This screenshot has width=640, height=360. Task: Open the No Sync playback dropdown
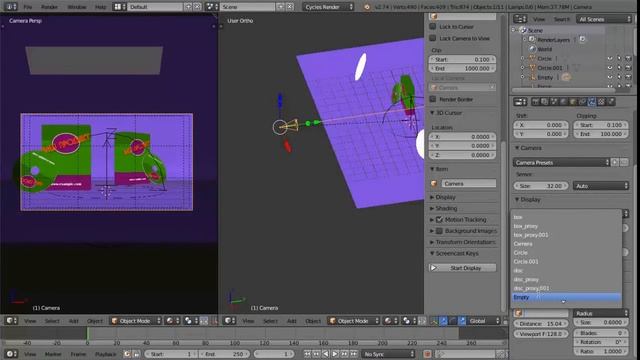pyautogui.click(x=388, y=354)
